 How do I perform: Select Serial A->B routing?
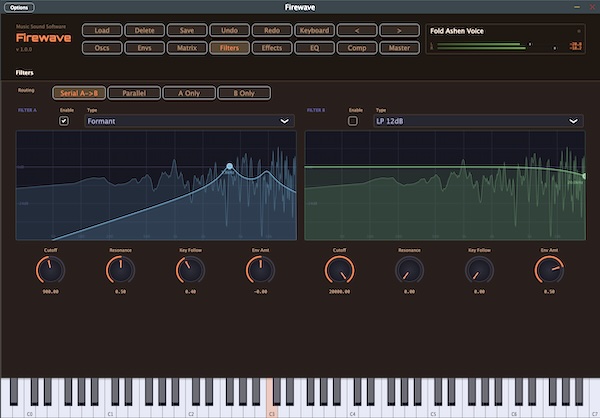pos(79,93)
